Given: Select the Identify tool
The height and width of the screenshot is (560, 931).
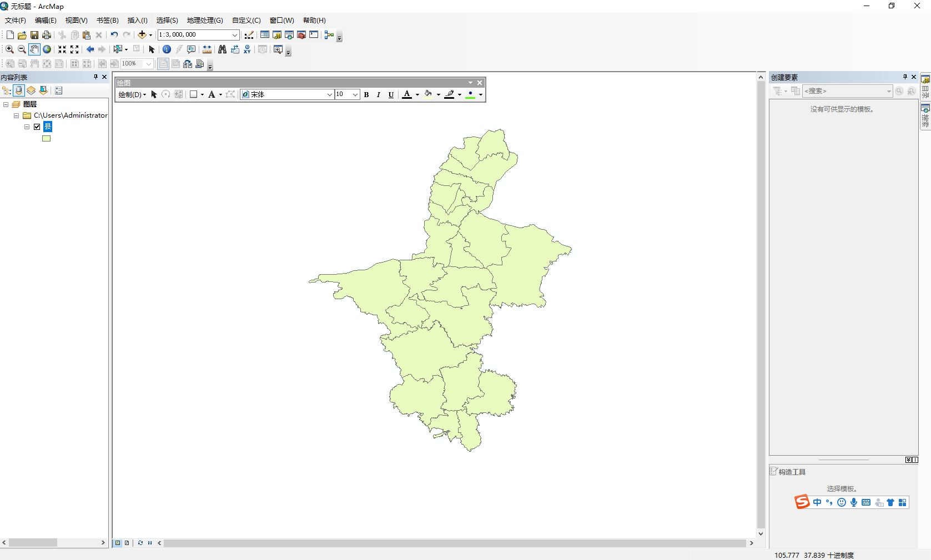Looking at the screenshot, I should tap(167, 49).
